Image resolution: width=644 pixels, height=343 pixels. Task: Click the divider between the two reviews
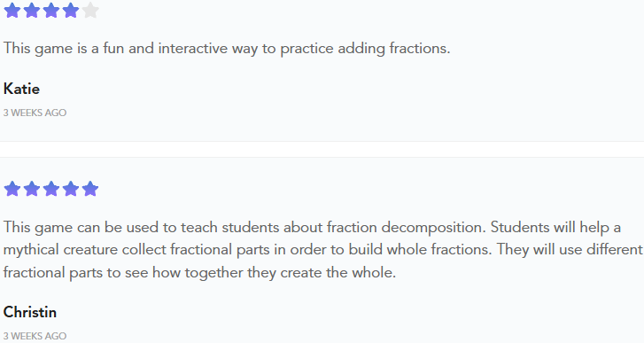(x=322, y=149)
